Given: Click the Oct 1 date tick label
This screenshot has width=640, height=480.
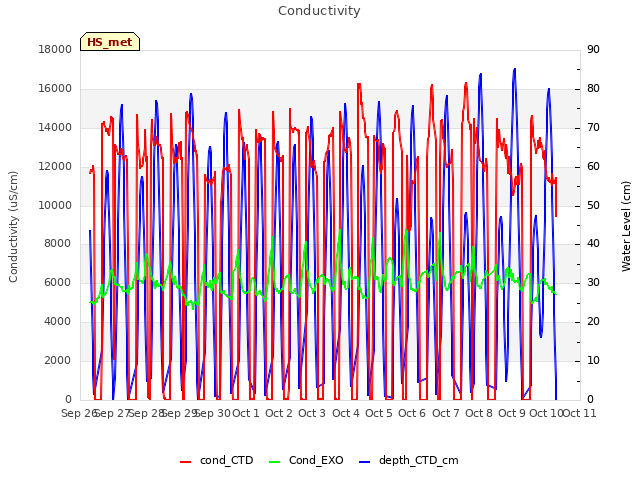Looking at the screenshot, I should 246,413.
